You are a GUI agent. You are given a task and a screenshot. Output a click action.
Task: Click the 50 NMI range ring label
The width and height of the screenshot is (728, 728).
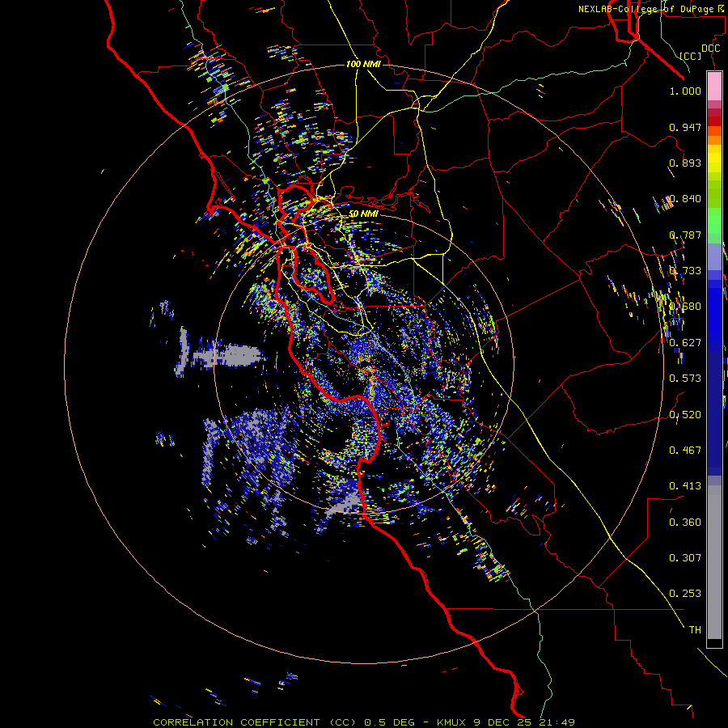[363, 214]
